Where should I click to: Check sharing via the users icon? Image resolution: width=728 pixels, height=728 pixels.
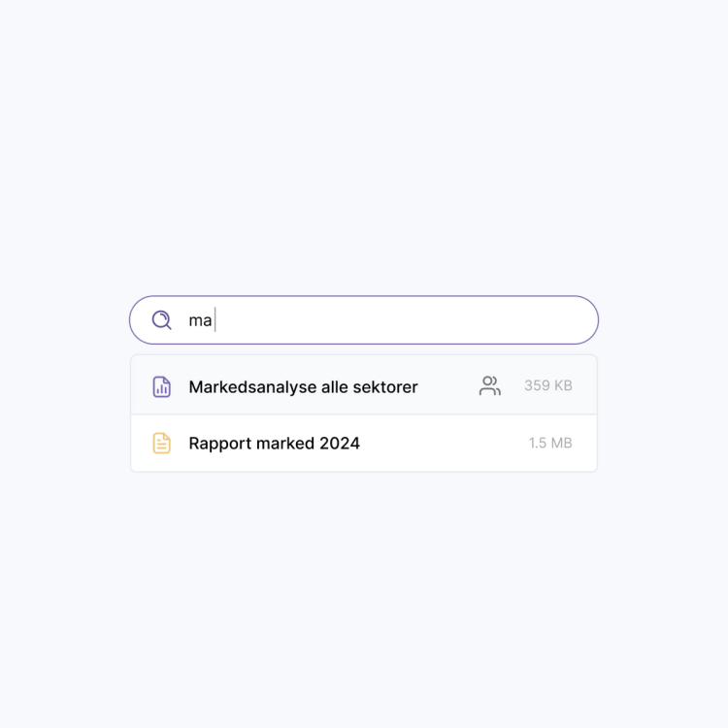[490, 386]
